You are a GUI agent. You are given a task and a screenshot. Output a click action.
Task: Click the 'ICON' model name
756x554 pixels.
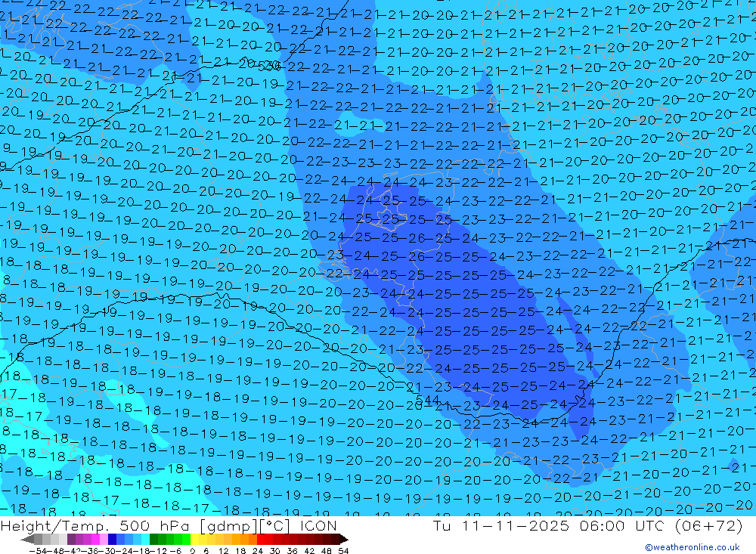tap(318, 525)
